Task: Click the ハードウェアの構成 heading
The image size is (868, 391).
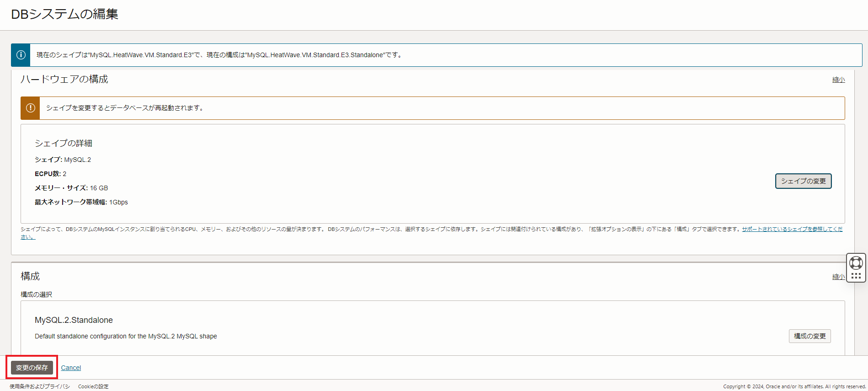Action: click(x=64, y=79)
